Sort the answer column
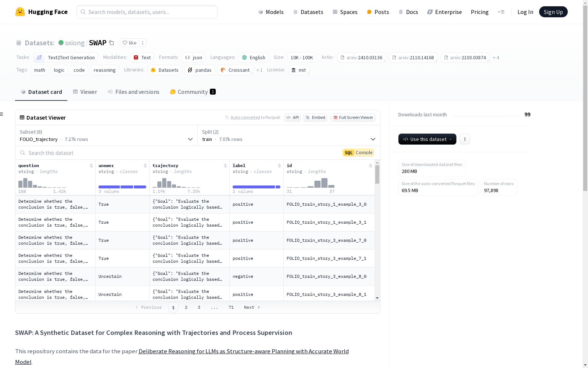This screenshot has height=368, width=588. coord(145,166)
